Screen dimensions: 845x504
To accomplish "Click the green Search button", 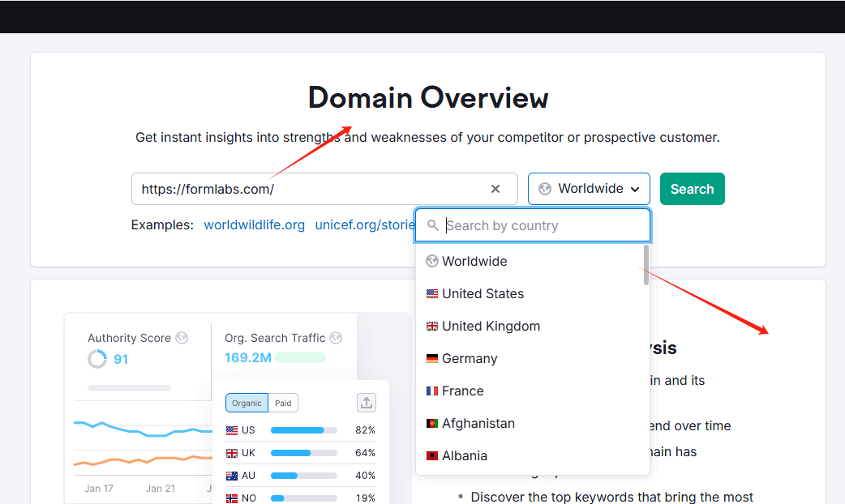I will point(692,189).
